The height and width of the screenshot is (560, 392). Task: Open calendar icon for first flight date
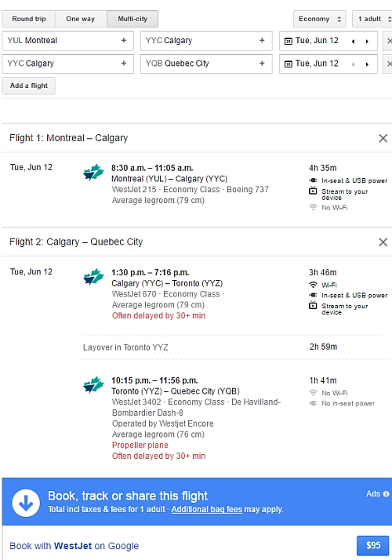click(288, 41)
